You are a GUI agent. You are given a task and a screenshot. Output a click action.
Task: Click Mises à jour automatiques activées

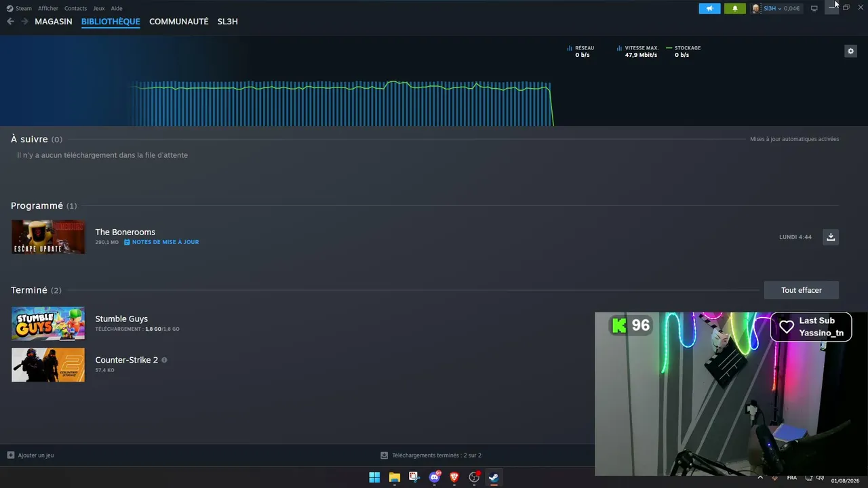coord(795,139)
